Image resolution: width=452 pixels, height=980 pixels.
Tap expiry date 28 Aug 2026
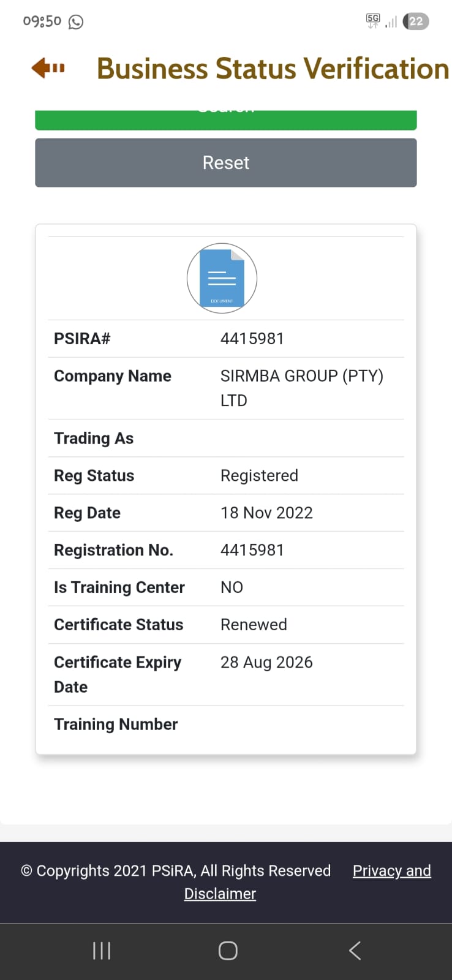tap(266, 662)
